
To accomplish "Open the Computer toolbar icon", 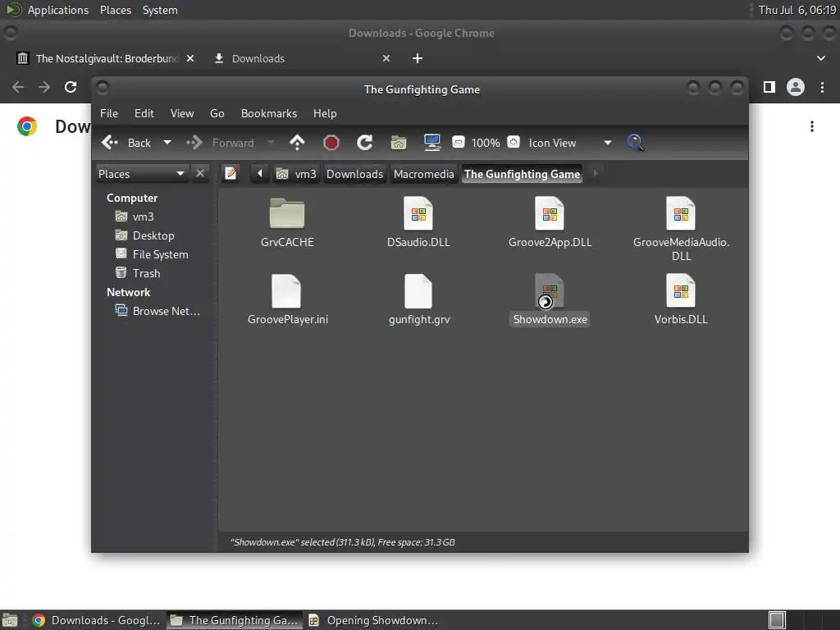I will (431, 143).
